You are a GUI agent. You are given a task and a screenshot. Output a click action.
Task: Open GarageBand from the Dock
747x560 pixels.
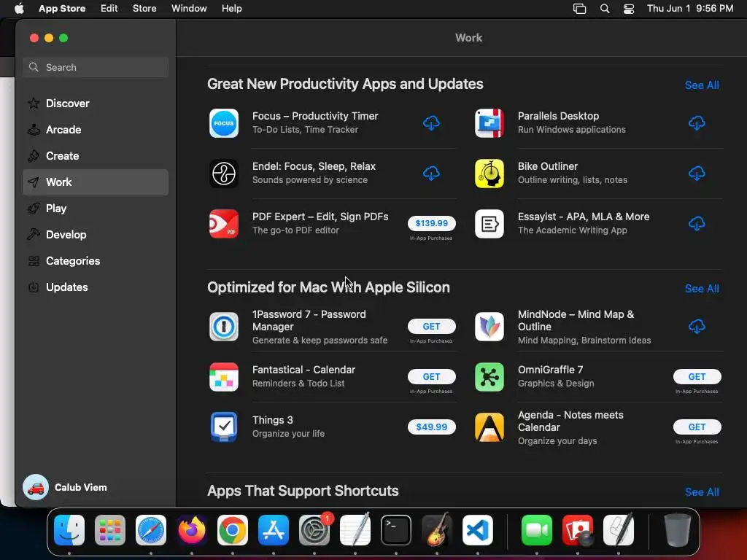point(437,530)
